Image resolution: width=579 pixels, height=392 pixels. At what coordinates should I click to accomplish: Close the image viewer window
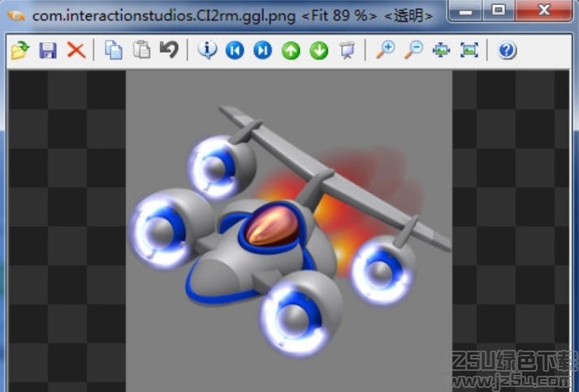coord(544,11)
